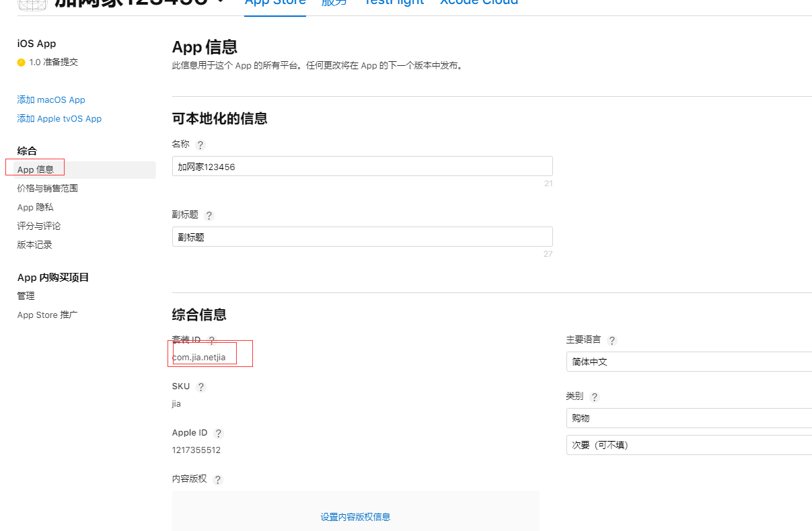The width and height of the screenshot is (812, 531).
Task: Click the character count 27 under subtitle field
Action: tap(548, 254)
